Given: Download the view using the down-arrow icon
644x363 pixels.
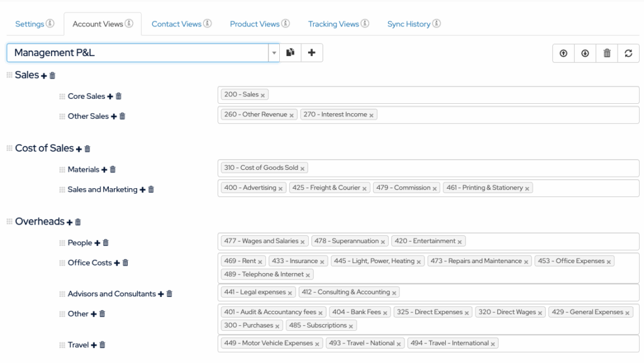Looking at the screenshot, I should [x=584, y=53].
